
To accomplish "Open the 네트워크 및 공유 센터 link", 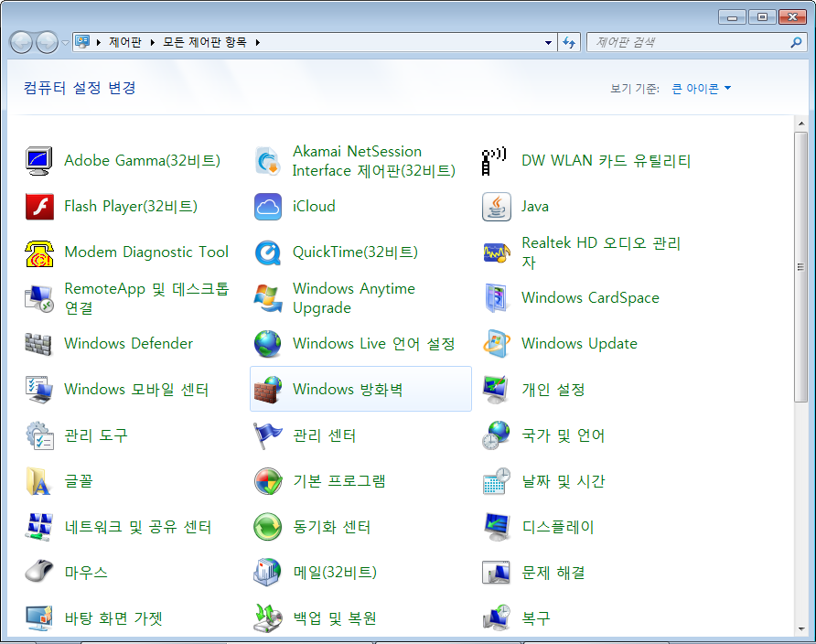I will click(138, 527).
